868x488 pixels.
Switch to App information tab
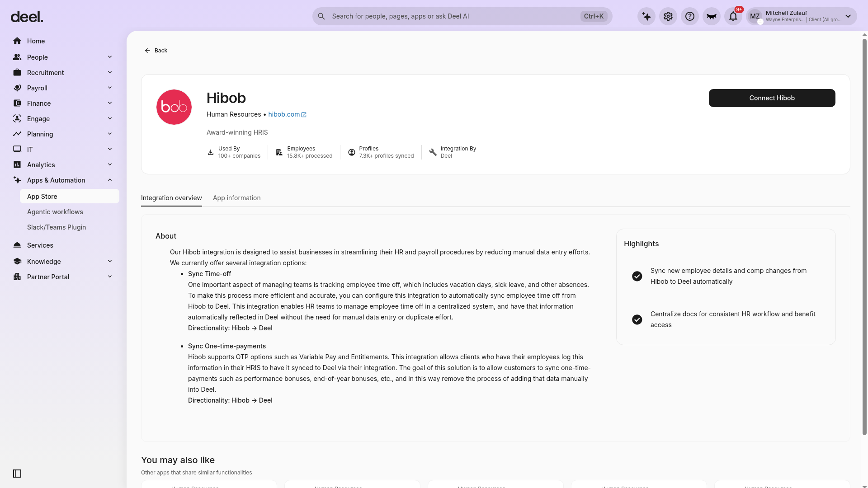click(x=237, y=198)
